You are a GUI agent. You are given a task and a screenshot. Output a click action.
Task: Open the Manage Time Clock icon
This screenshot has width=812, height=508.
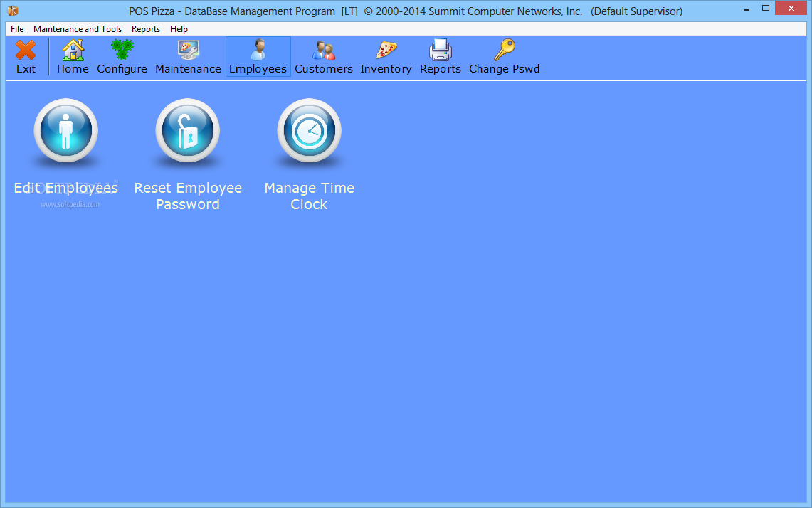pyautogui.click(x=309, y=131)
